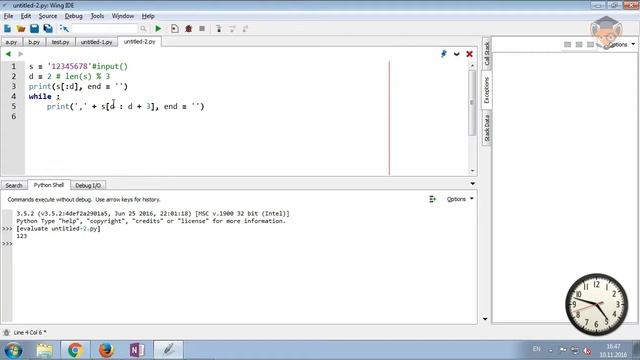
Task: Click the Python Shell evaluate lines icon
Action: (432, 199)
